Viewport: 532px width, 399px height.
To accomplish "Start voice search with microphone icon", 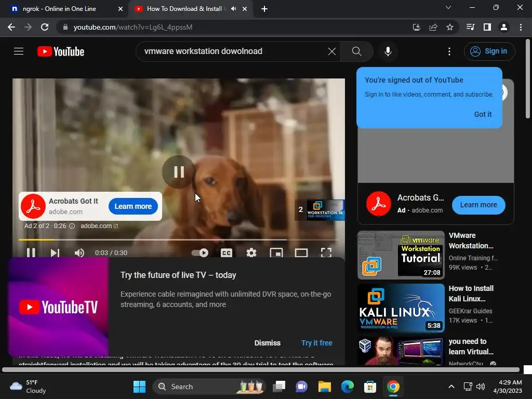I will pyautogui.click(x=388, y=51).
